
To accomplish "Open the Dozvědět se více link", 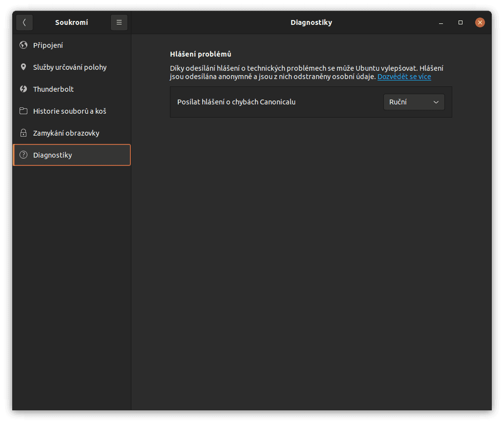I will [x=404, y=77].
